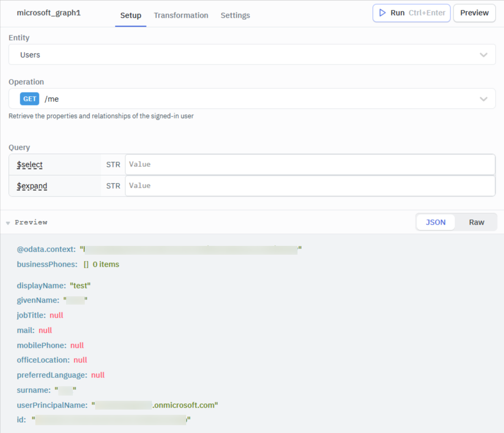Click the $expand value input field
The height and width of the screenshot is (433, 504).
pyautogui.click(x=310, y=186)
